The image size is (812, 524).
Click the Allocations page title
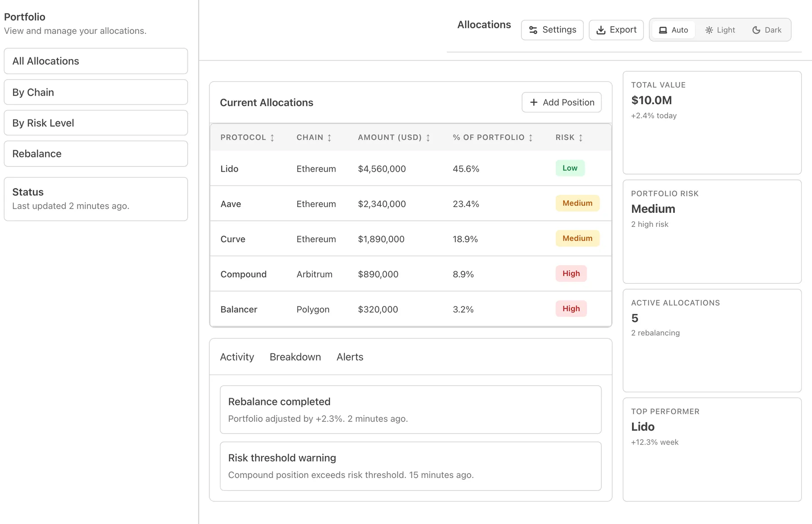click(x=484, y=25)
